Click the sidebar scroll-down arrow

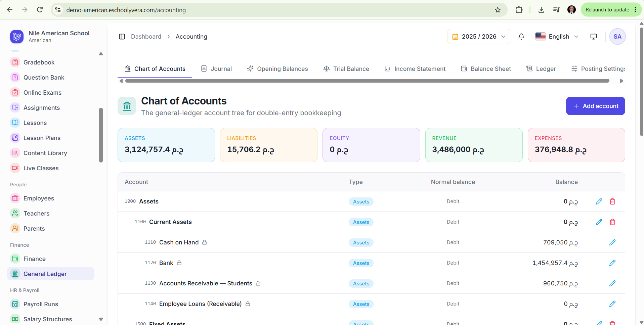pos(101,319)
